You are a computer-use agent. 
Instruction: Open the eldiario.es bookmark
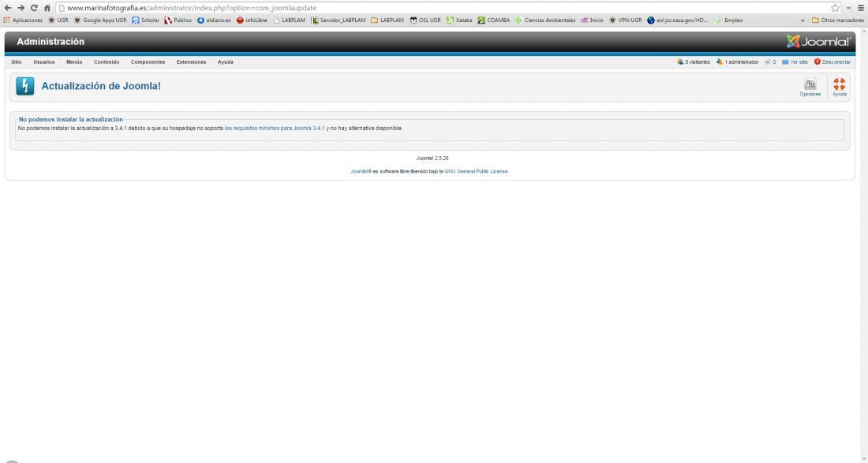coord(214,20)
